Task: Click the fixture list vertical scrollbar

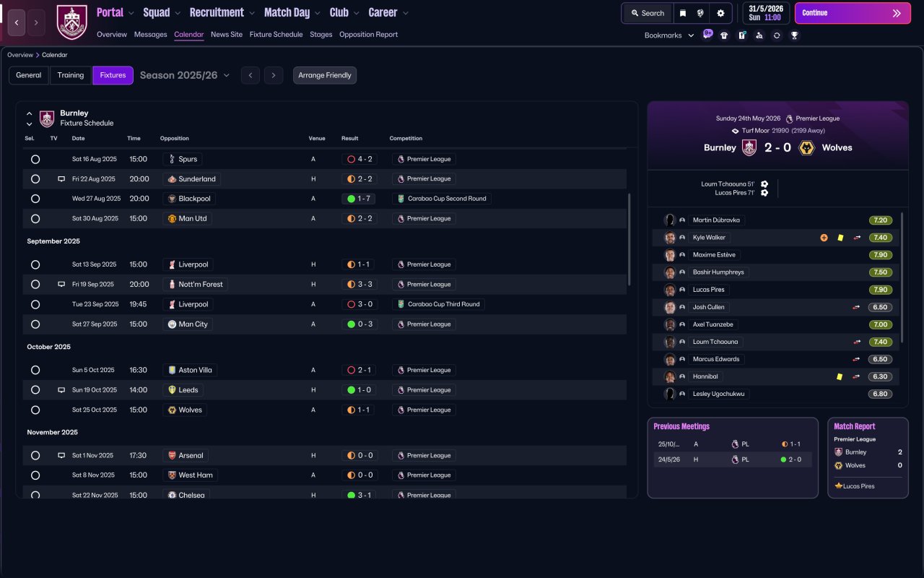Action: (x=629, y=238)
